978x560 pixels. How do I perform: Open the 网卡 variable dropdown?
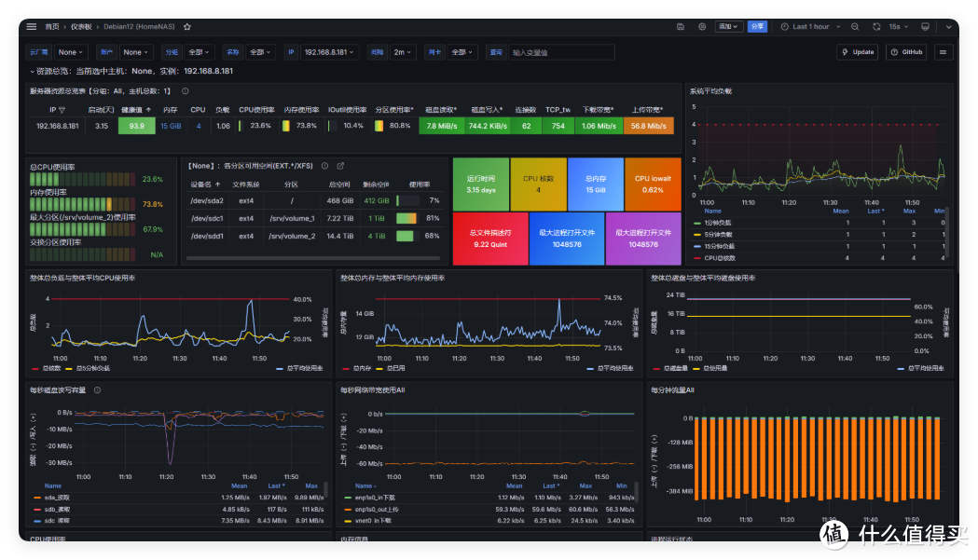pos(461,52)
